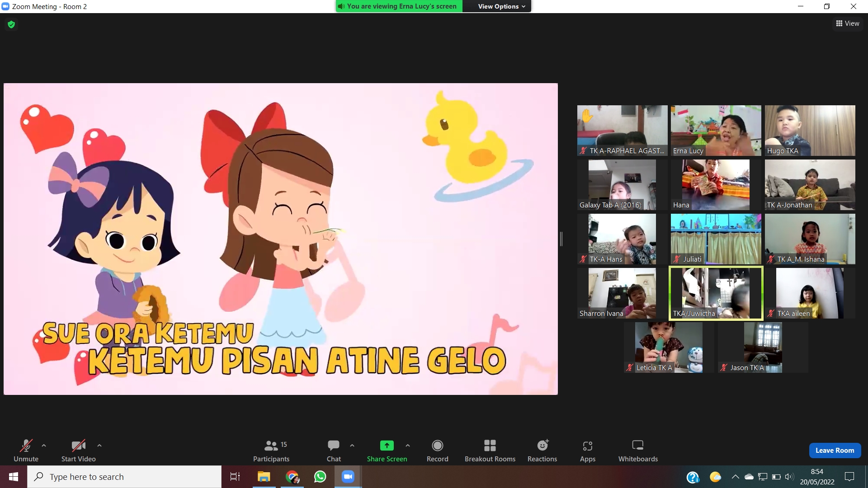The image size is (868, 488).
Task: Open the Participants panel
Action: coord(271,451)
